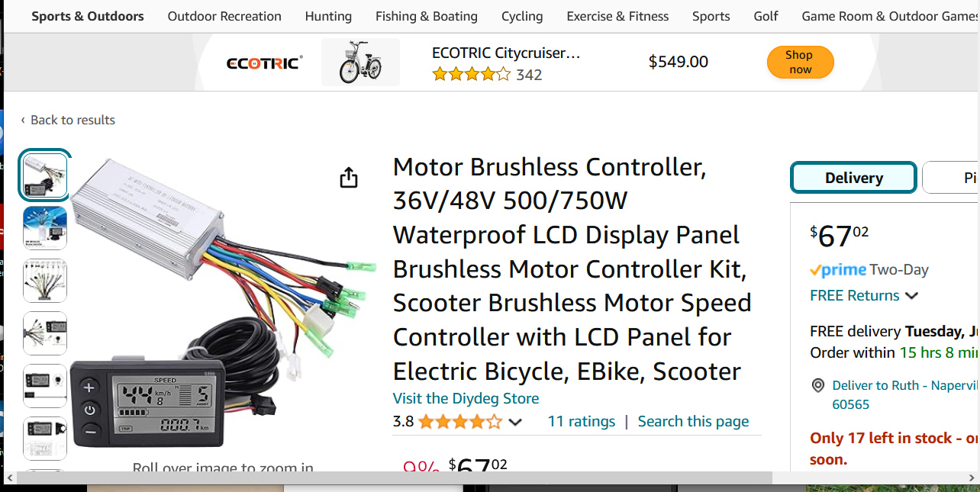980x492 pixels.
Task: Click the ECOTRIC ad star rating
Action: click(x=471, y=75)
